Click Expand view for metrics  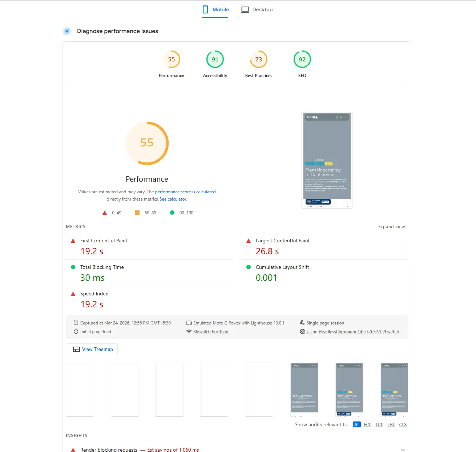(391, 227)
